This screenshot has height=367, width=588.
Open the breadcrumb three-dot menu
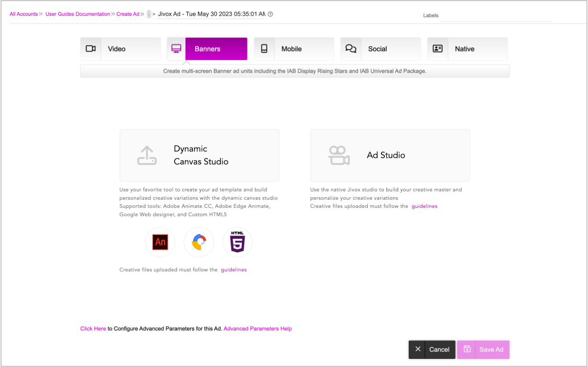tap(149, 14)
